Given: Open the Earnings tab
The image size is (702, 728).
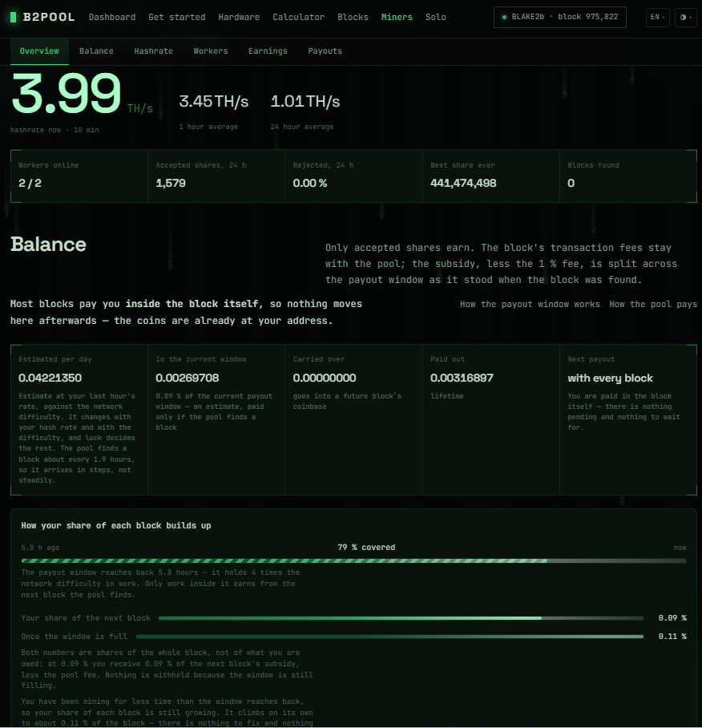Looking at the screenshot, I should (x=268, y=51).
